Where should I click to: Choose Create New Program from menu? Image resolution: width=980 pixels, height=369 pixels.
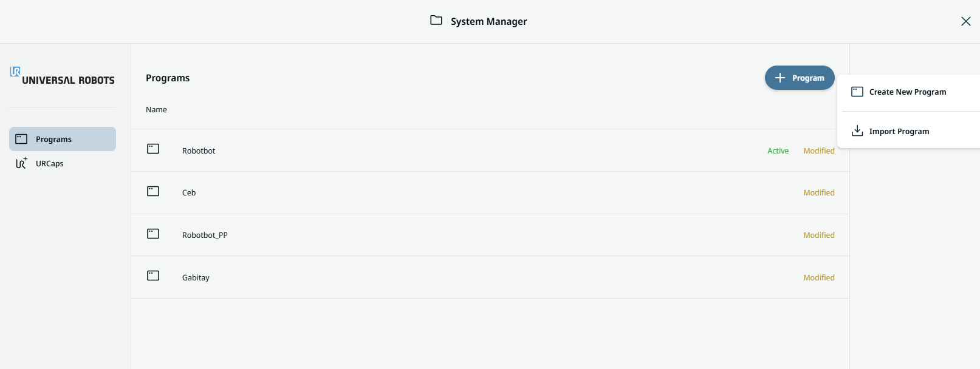click(907, 92)
